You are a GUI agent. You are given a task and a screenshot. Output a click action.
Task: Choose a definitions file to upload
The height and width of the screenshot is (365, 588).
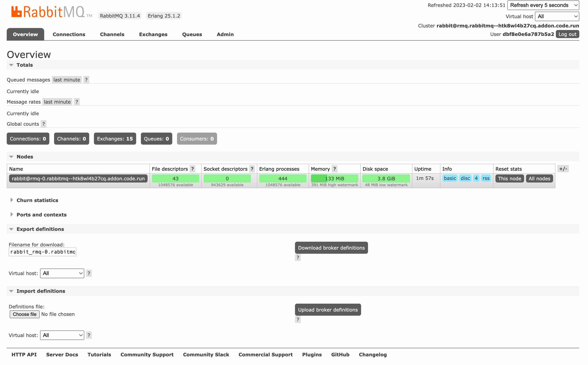tap(24, 314)
